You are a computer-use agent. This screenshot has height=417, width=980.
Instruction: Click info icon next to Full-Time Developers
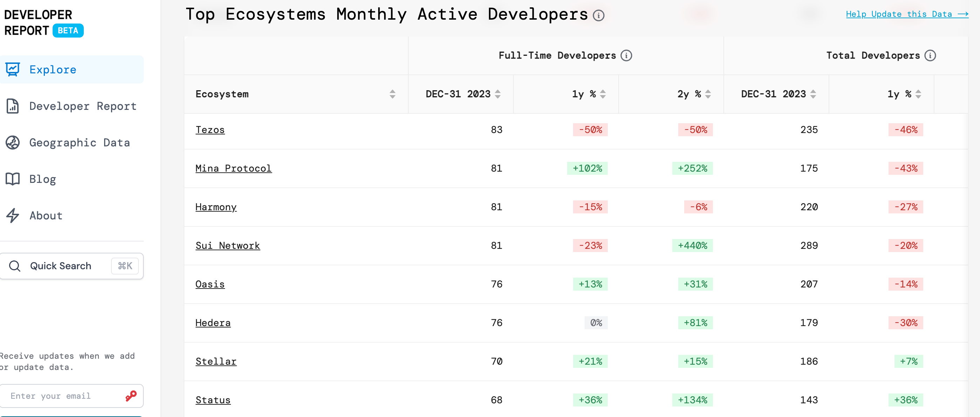click(x=626, y=55)
